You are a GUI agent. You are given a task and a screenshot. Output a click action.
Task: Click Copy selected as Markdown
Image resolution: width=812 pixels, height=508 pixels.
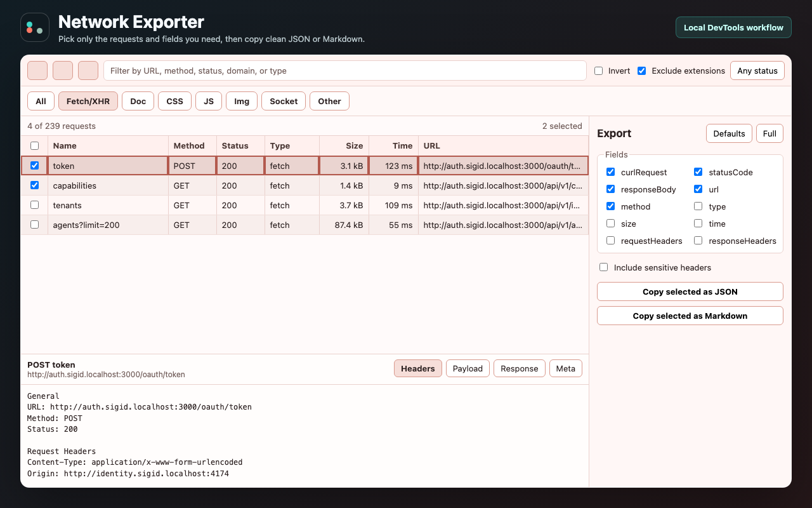(690, 316)
